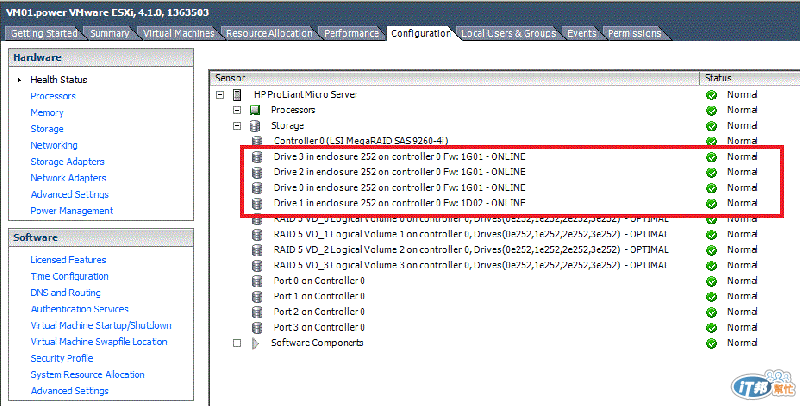Screen dimensions: 800x406
Task: Open the Network Adapters link
Action: [68, 177]
